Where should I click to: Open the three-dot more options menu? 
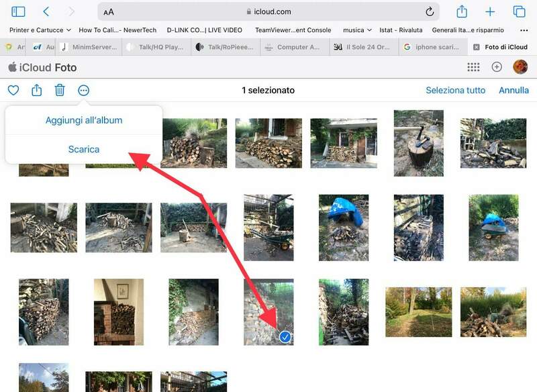(x=83, y=91)
